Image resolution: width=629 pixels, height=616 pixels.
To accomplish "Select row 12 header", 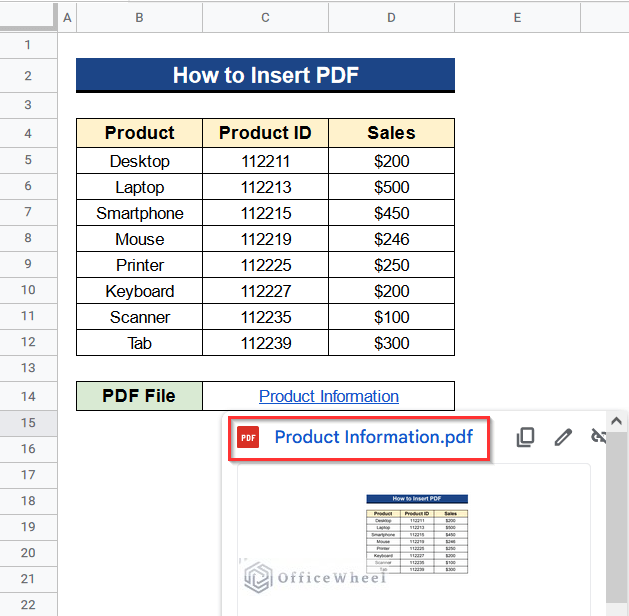I will coord(28,342).
